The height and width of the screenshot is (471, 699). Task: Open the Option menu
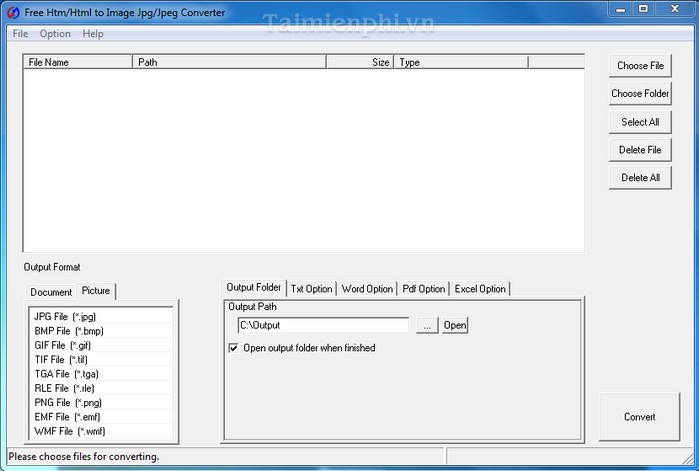coord(55,34)
